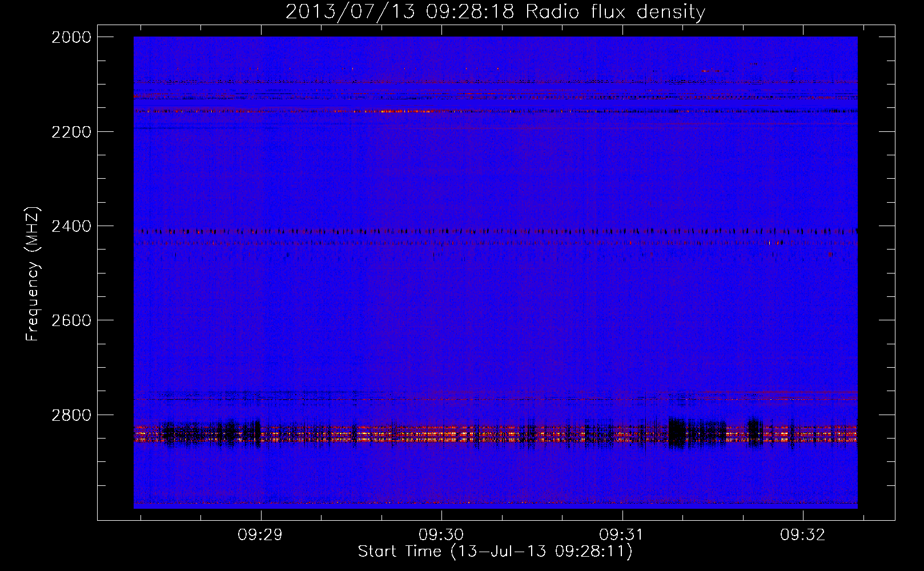
Task: Click the 'Frequency (MHZ)' axis label
Action: 33,274
